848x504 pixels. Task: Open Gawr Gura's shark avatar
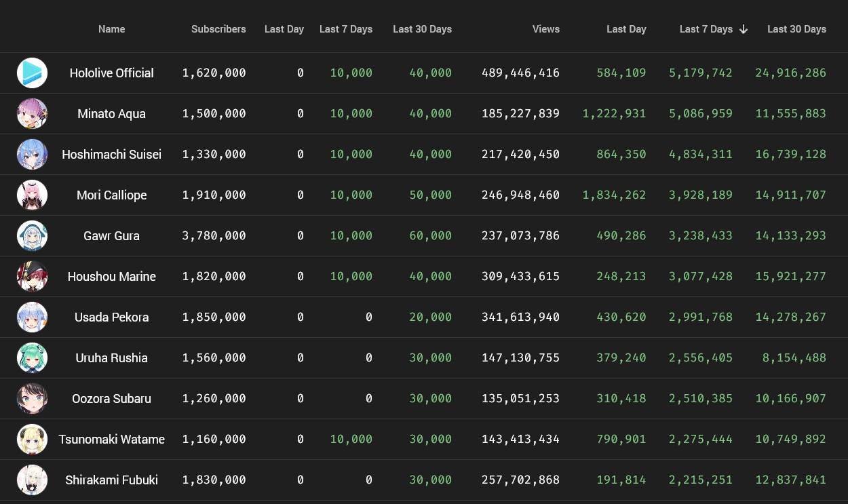click(32, 235)
